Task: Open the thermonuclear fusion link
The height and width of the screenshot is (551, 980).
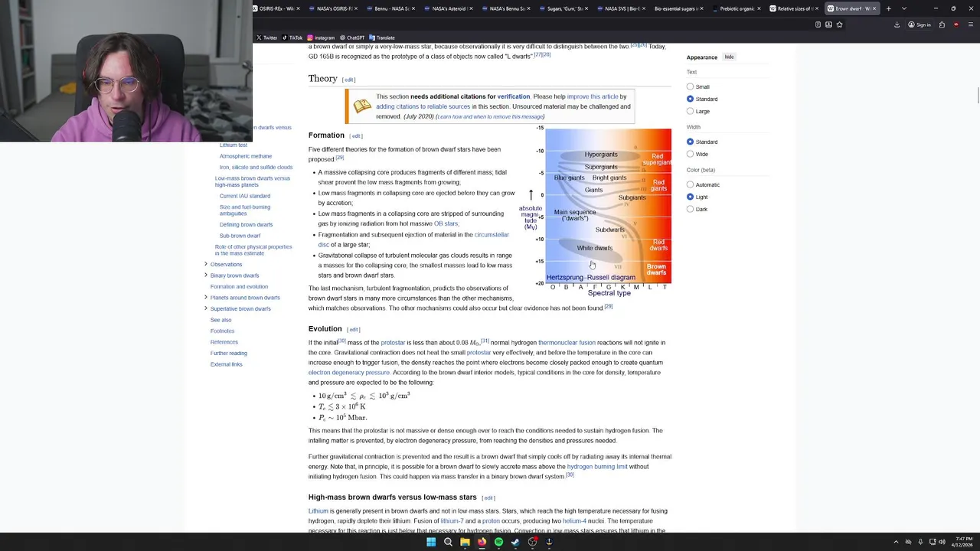Action: pos(567,343)
